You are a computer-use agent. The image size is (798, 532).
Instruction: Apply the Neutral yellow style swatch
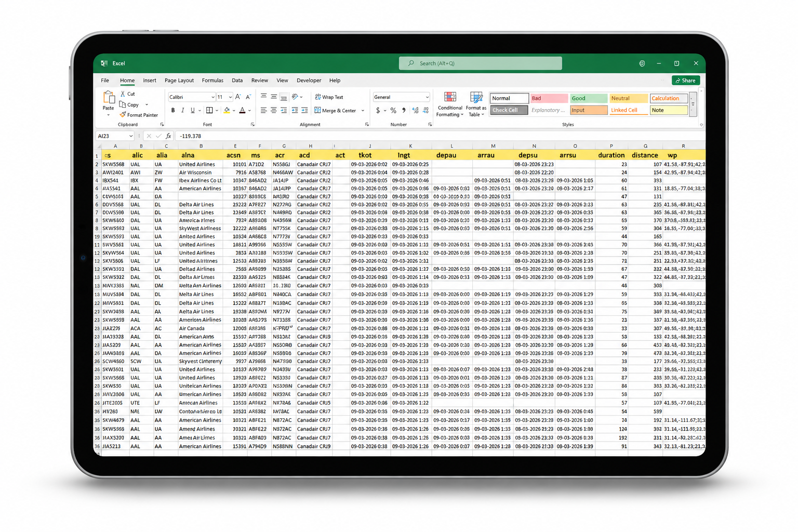point(629,98)
